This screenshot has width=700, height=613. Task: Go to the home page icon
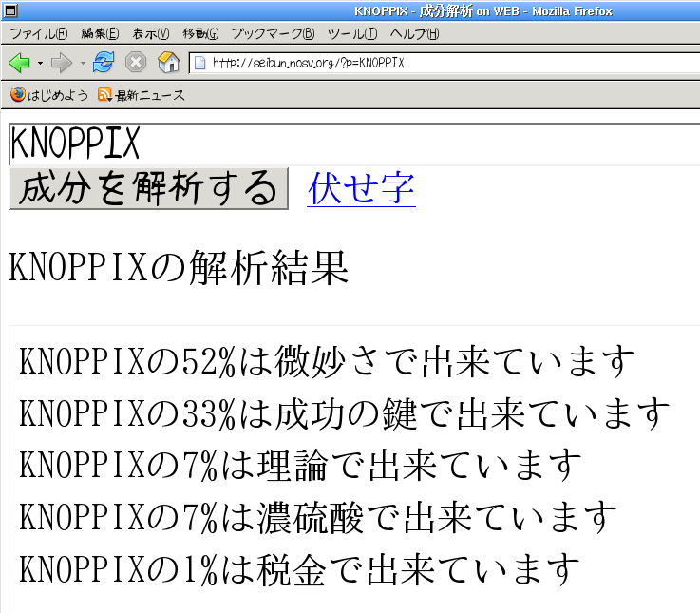click(x=168, y=62)
